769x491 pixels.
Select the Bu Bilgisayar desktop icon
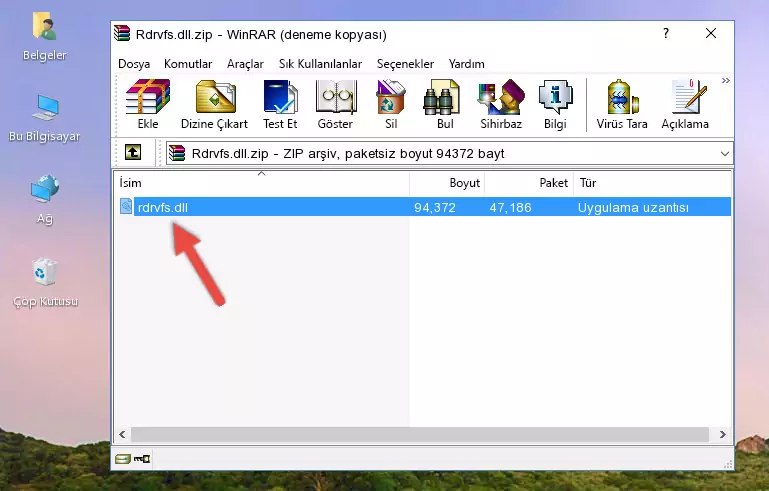[45, 118]
